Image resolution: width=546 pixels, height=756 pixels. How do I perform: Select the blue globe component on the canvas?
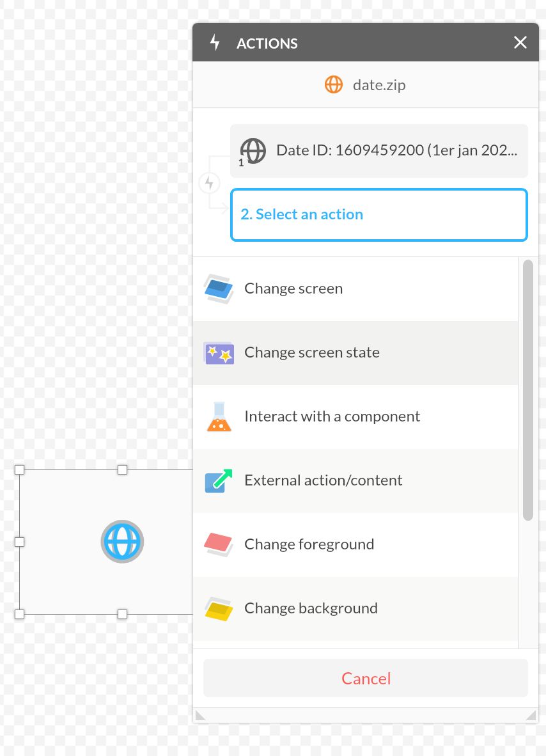pyautogui.click(x=122, y=542)
